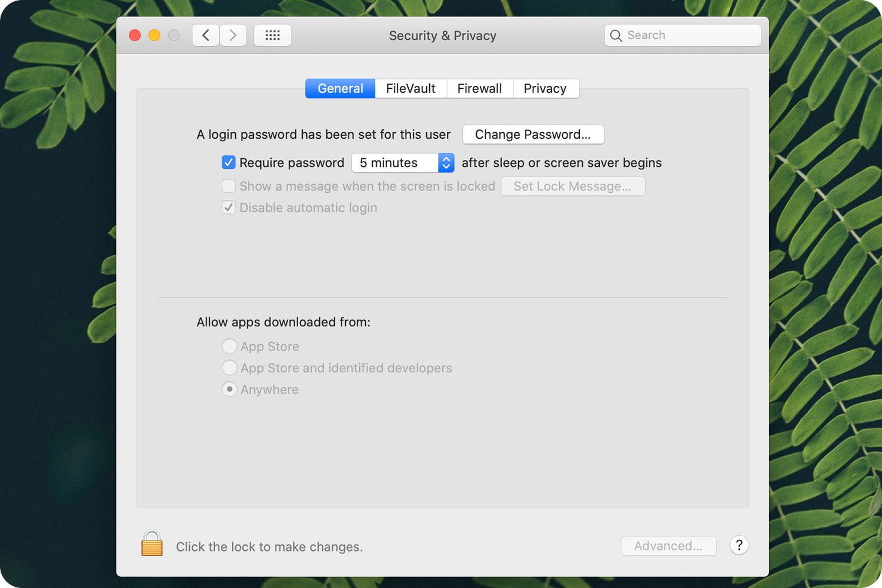
Task: Choose App Store and identified developers
Action: 229,367
